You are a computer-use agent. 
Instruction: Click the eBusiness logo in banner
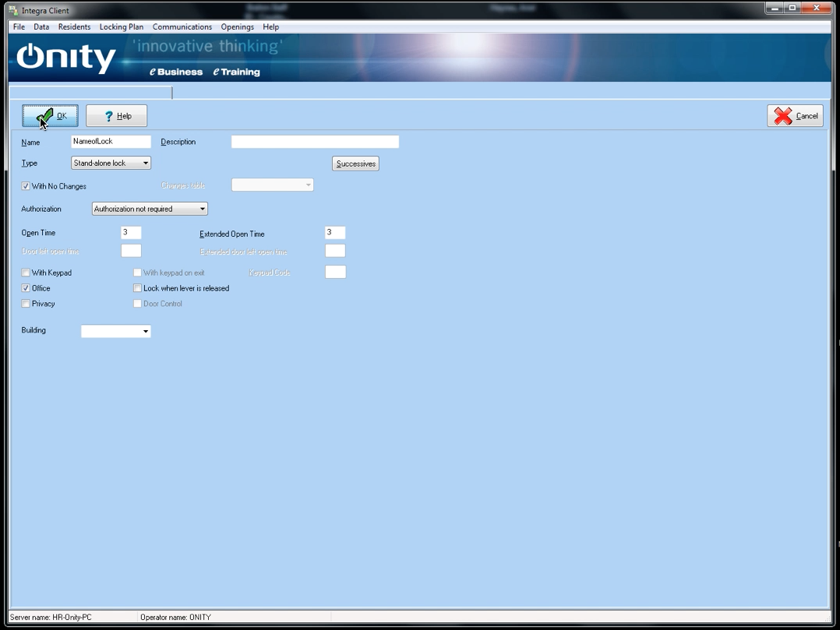pos(176,72)
